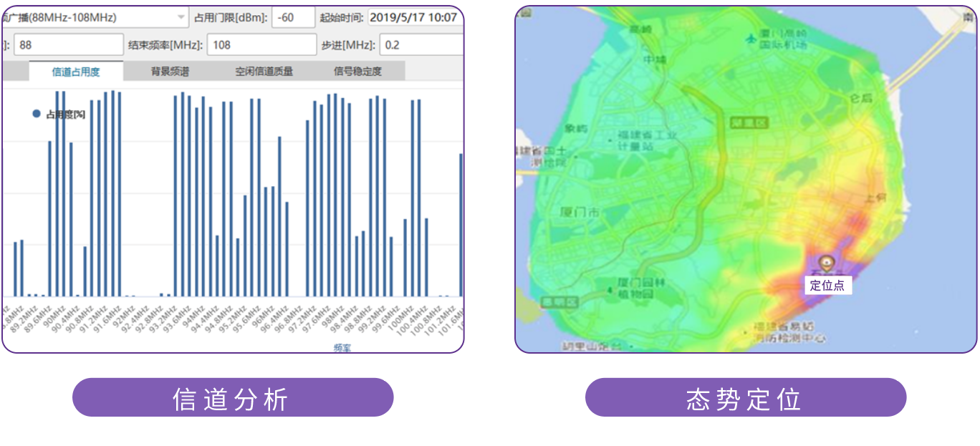
Task: Click the 步进[MHz] field showing 0.2
Action: coord(421,44)
